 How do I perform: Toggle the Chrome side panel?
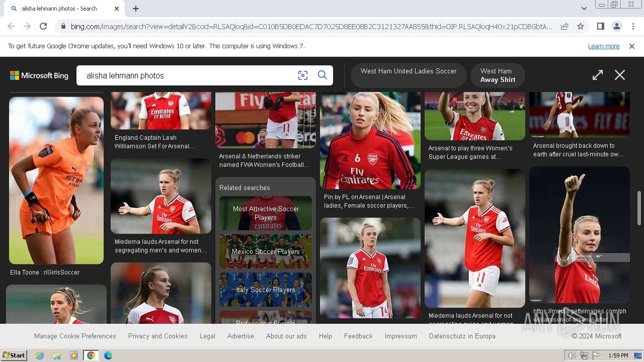coord(600,26)
